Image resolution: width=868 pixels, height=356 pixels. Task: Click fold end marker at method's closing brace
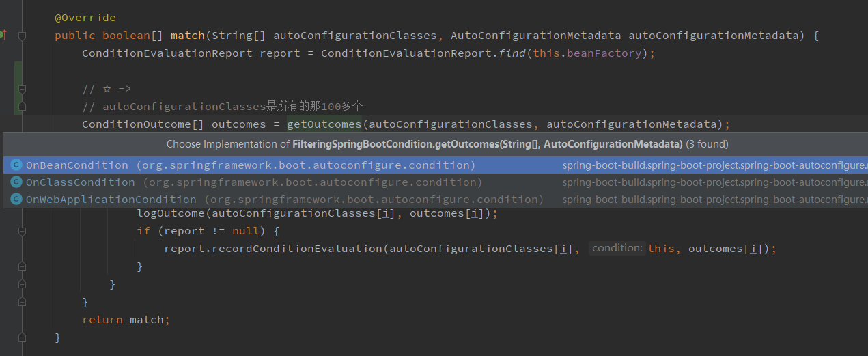coord(22,338)
